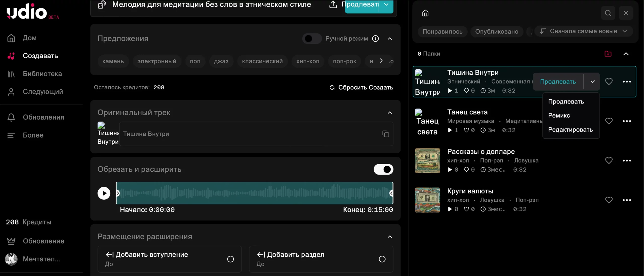This screenshot has width=644, height=276.
Task: Click the home icon in library panel
Action: (x=425, y=13)
